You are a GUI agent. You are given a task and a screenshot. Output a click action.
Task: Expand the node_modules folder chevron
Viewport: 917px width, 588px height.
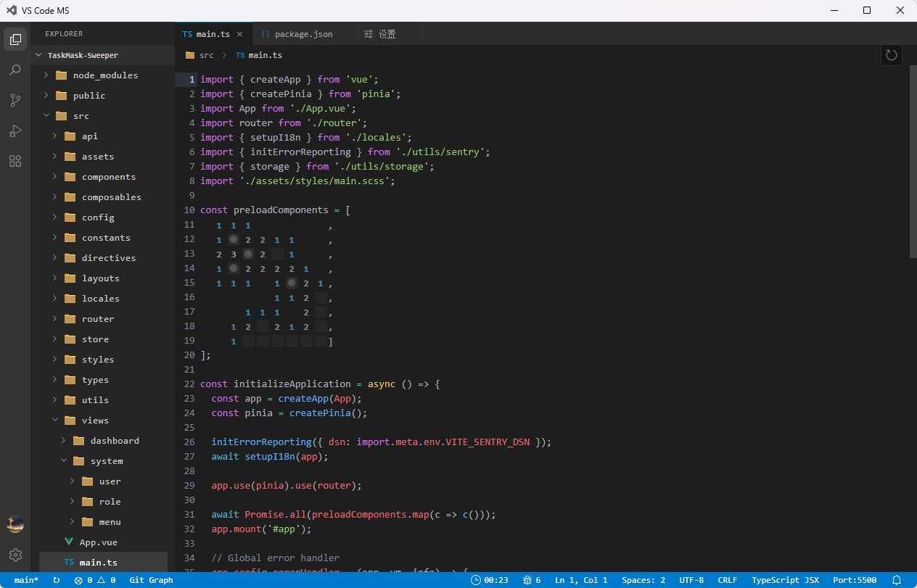point(46,75)
